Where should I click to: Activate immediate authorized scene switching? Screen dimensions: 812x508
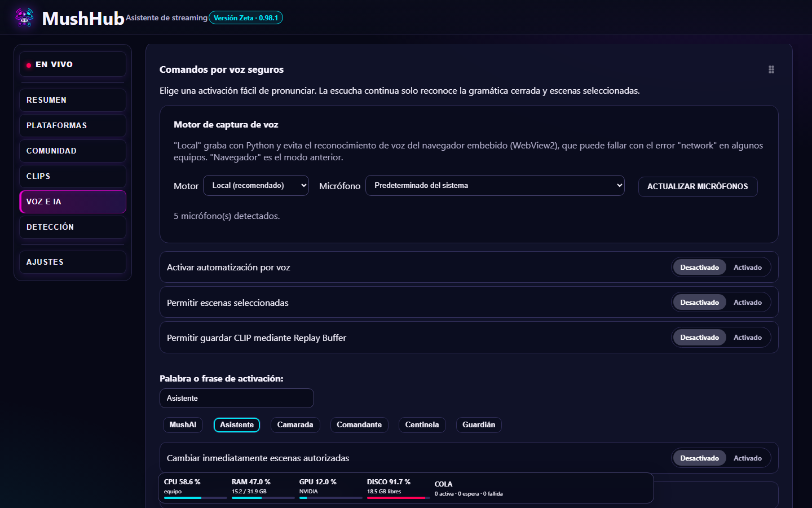point(748,458)
